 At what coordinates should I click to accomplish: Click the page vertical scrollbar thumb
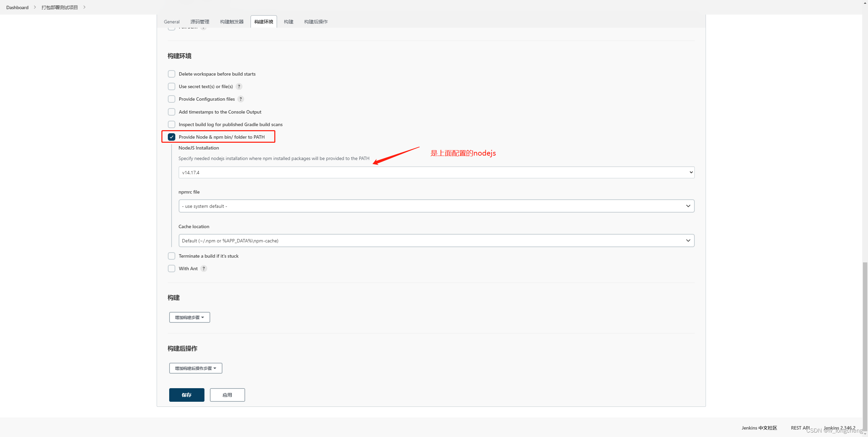865,346
